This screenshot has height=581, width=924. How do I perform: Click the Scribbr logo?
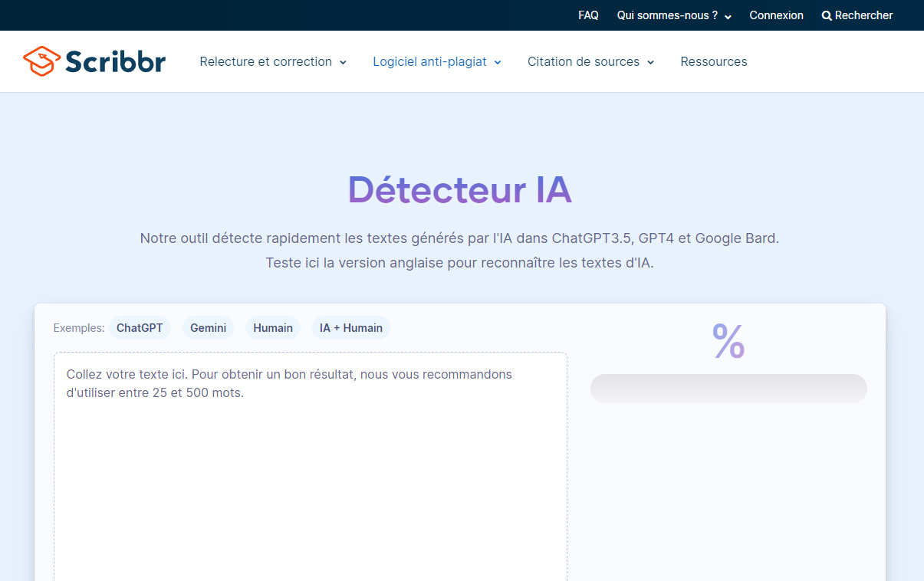pyautogui.click(x=94, y=61)
